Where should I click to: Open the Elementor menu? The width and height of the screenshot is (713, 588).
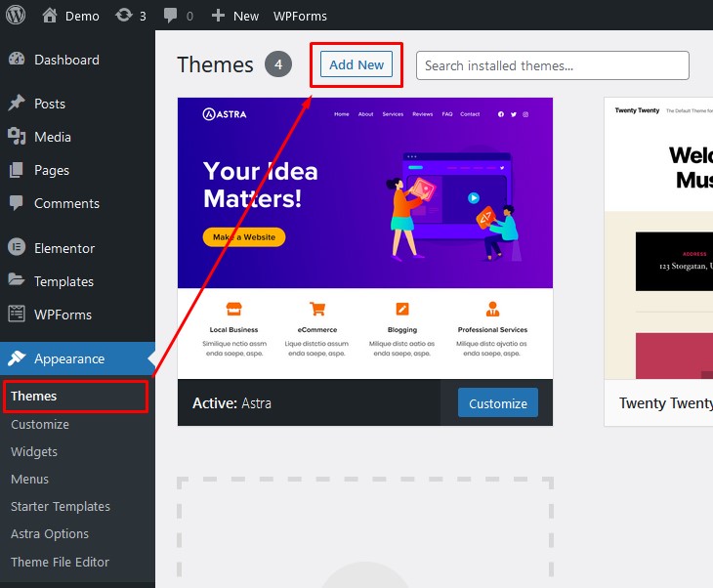click(77, 248)
